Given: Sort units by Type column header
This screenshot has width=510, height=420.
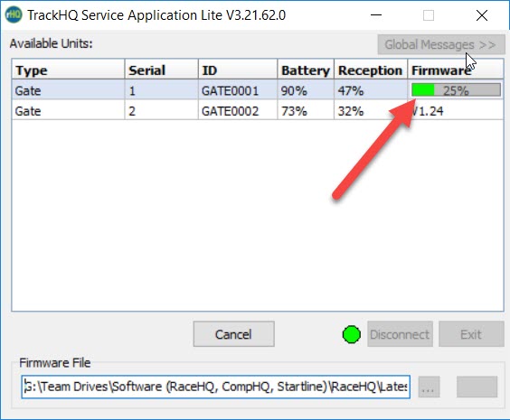Looking at the screenshot, I should click(x=68, y=70).
